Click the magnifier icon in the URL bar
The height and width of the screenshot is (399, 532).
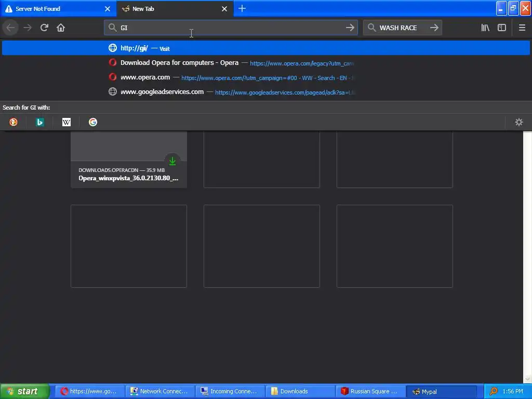click(112, 28)
